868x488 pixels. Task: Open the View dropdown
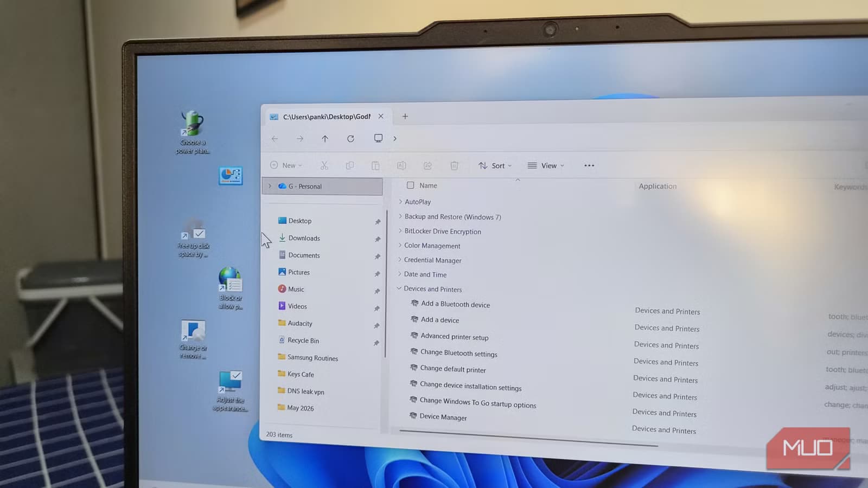(x=546, y=165)
